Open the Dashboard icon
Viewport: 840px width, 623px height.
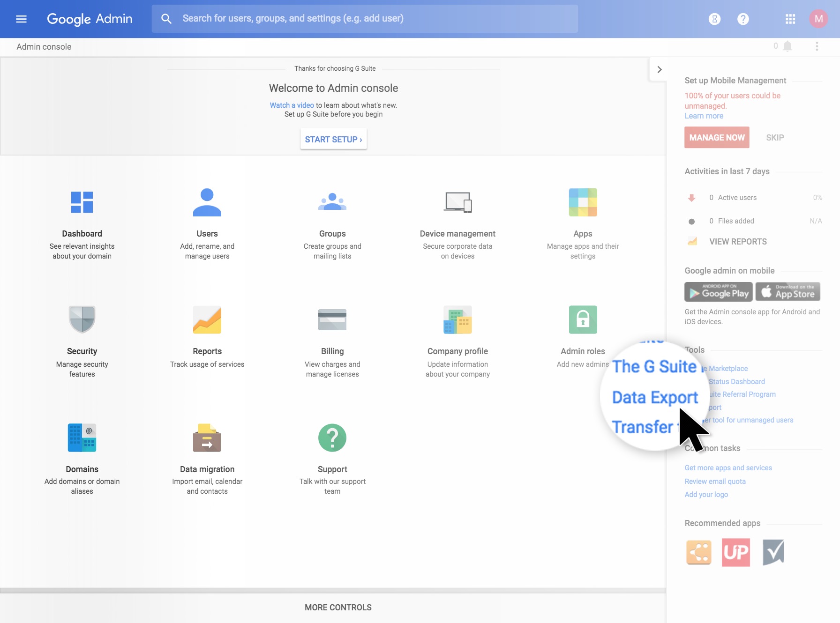[x=82, y=202]
